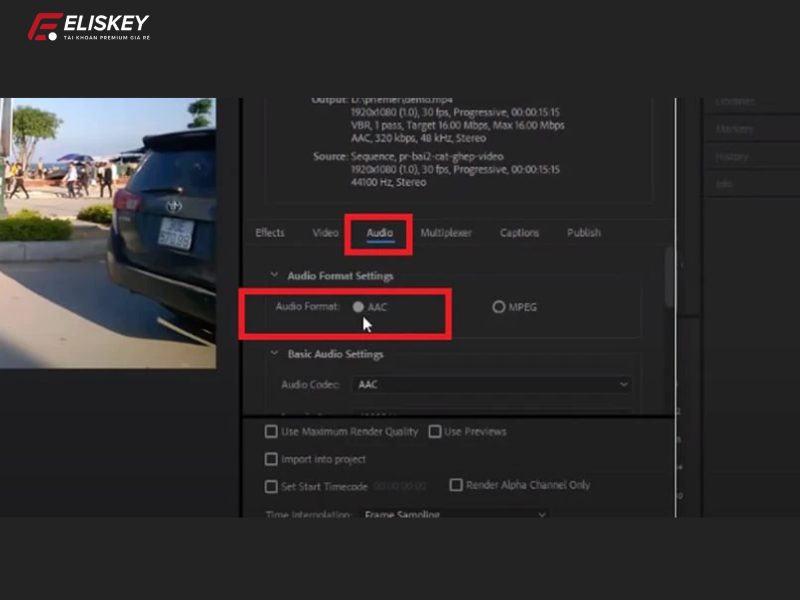
Task: Select the MPEG audio format
Action: click(x=499, y=308)
